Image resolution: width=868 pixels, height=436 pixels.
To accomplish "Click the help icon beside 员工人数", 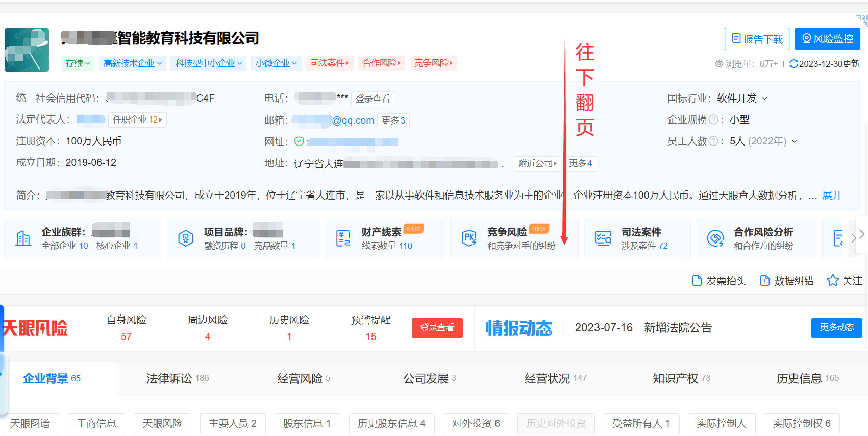I will tap(713, 141).
